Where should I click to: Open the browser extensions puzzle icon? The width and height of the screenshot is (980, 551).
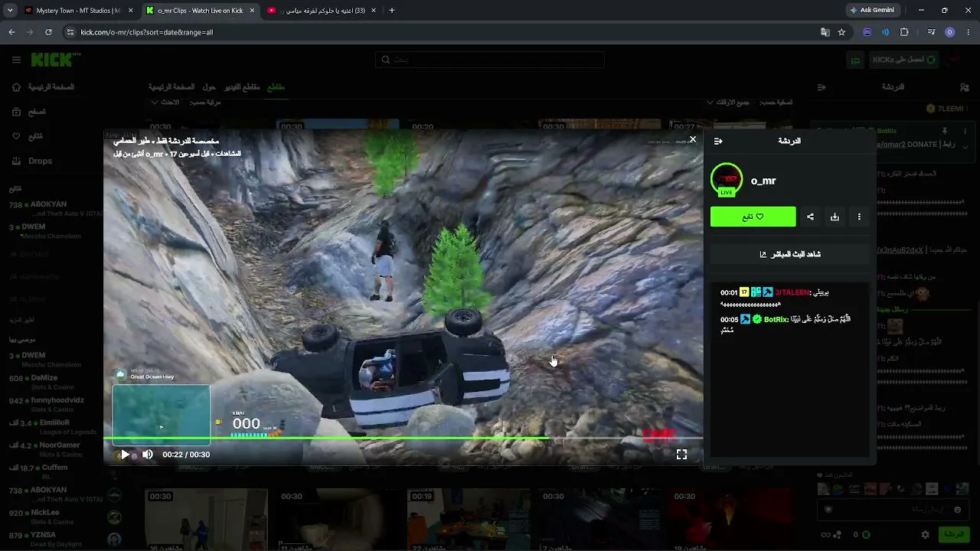tap(904, 32)
